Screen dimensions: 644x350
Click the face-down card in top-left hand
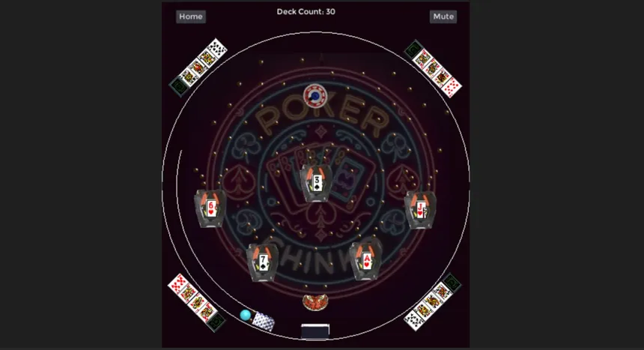[x=179, y=86]
